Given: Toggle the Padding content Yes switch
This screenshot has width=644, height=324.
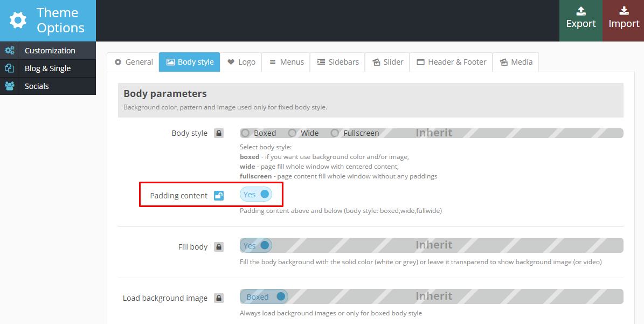Looking at the screenshot, I should [256, 195].
